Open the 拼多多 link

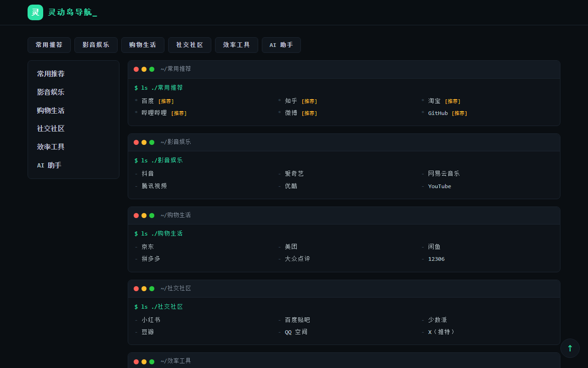pyautogui.click(x=151, y=259)
